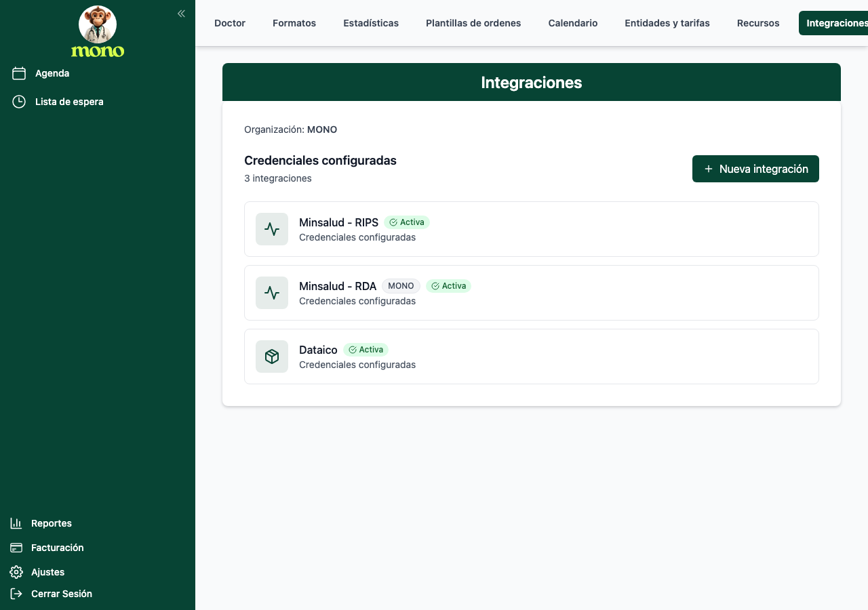
Task: Open the Formatos tab
Action: tap(294, 23)
